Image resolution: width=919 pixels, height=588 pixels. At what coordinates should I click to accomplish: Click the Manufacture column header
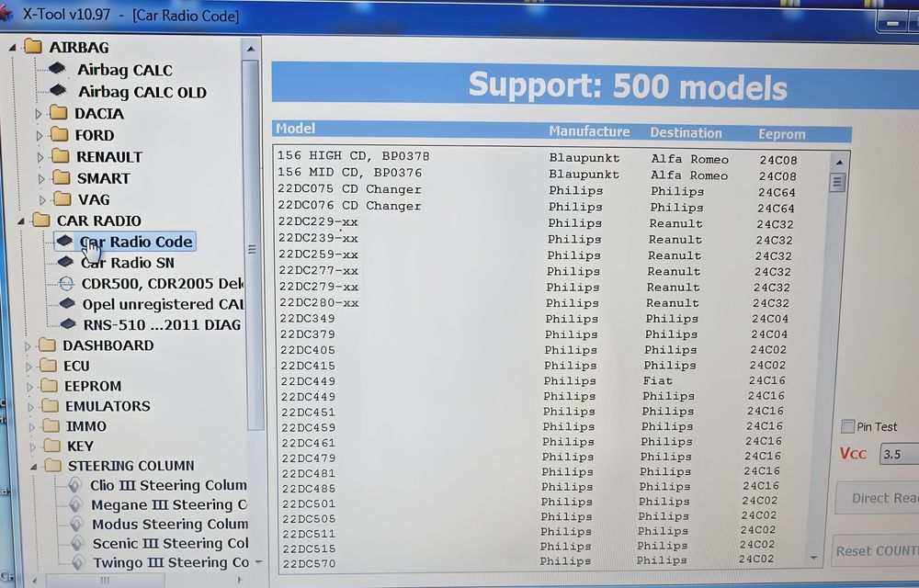pyautogui.click(x=589, y=131)
